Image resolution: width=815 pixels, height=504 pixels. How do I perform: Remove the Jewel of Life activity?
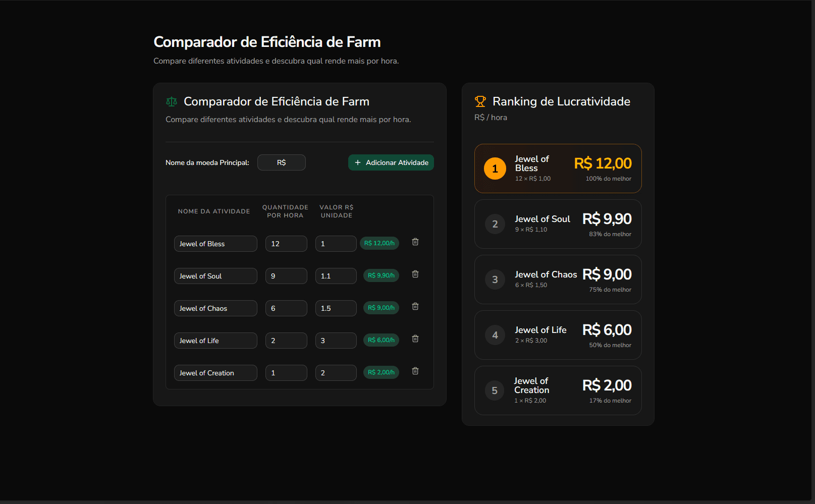[x=415, y=339]
